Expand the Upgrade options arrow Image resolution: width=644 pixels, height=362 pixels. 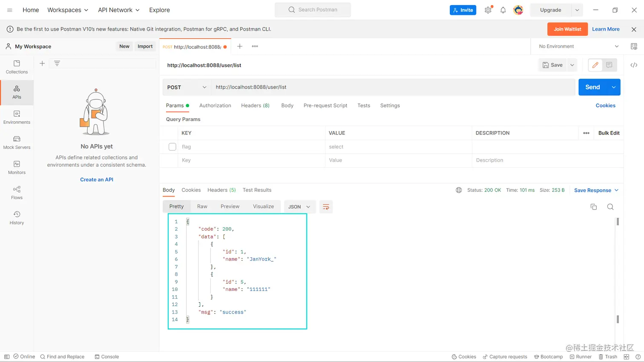[x=577, y=10]
